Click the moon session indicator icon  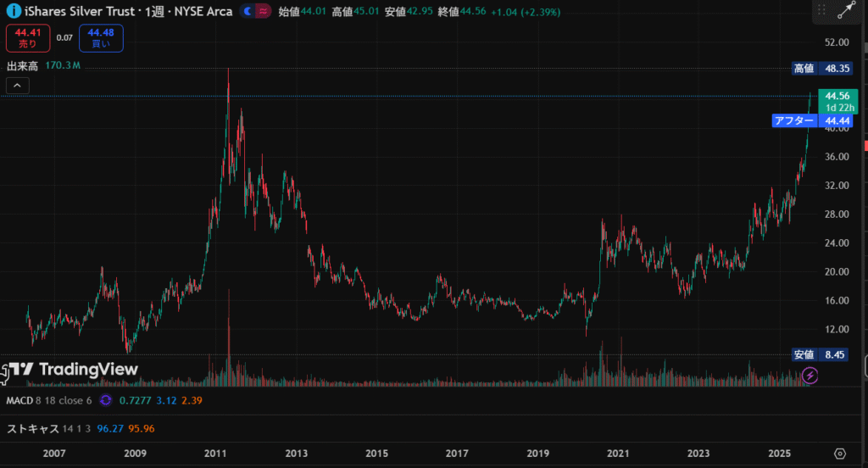coord(247,11)
